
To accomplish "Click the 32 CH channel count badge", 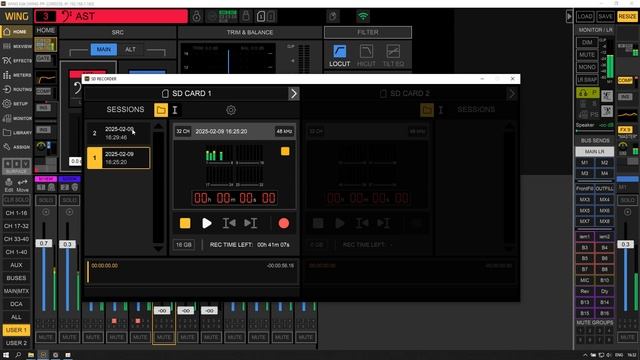I will pyautogui.click(x=183, y=131).
